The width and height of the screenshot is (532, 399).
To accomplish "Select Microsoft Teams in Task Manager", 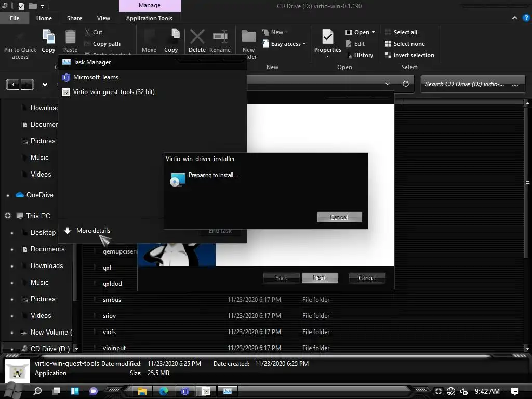I will point(153,77).
